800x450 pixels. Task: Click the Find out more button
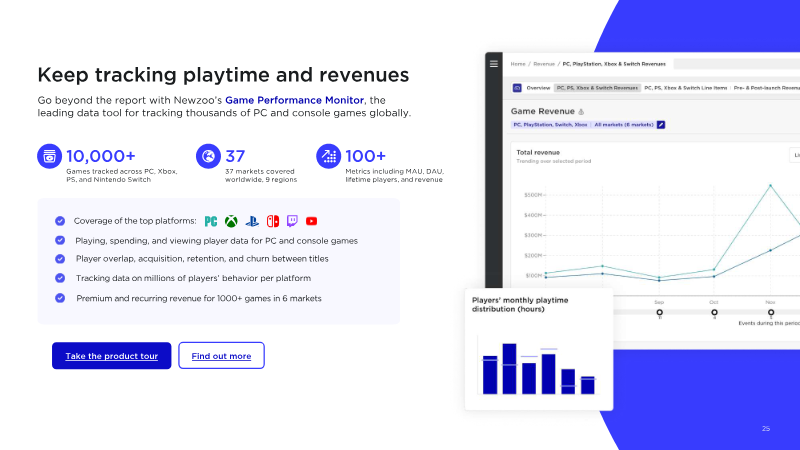(x=221, y=356)
